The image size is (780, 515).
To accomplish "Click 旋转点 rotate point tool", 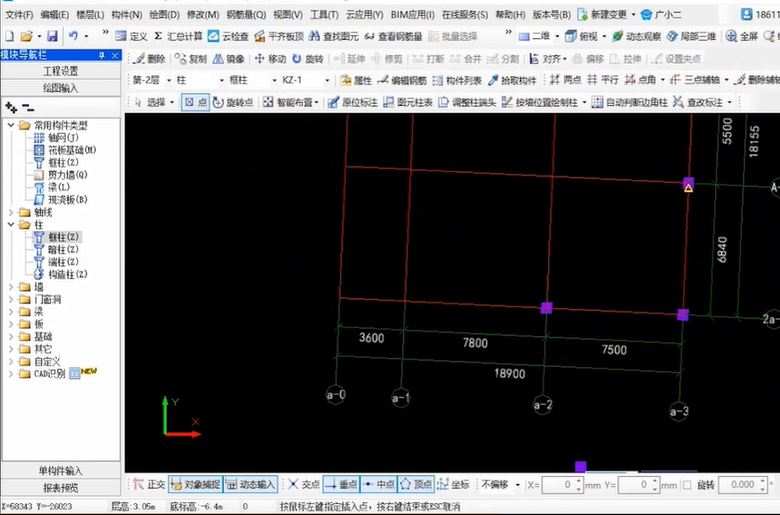I will pos(233,103).
